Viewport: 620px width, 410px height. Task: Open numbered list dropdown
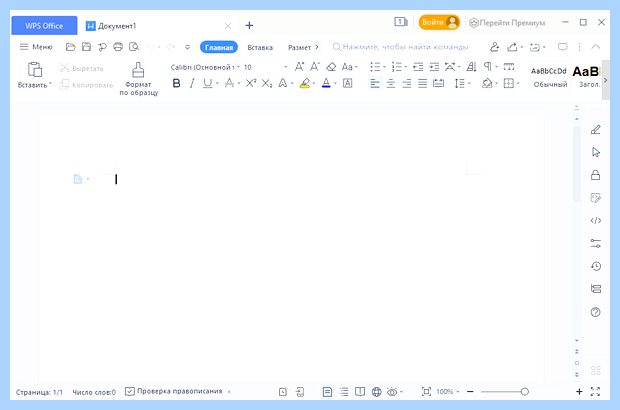click(406, 67)
